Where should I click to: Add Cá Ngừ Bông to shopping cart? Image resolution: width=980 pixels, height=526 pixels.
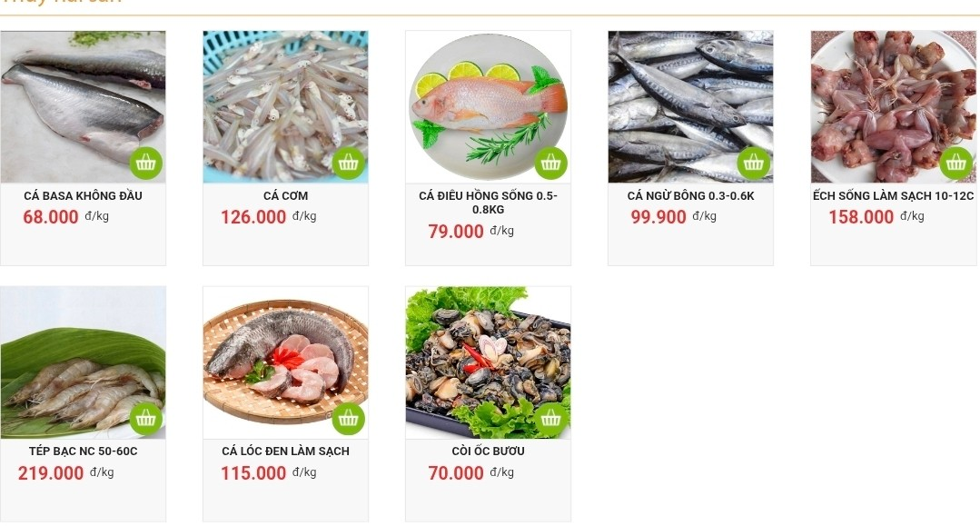(753, 164)
